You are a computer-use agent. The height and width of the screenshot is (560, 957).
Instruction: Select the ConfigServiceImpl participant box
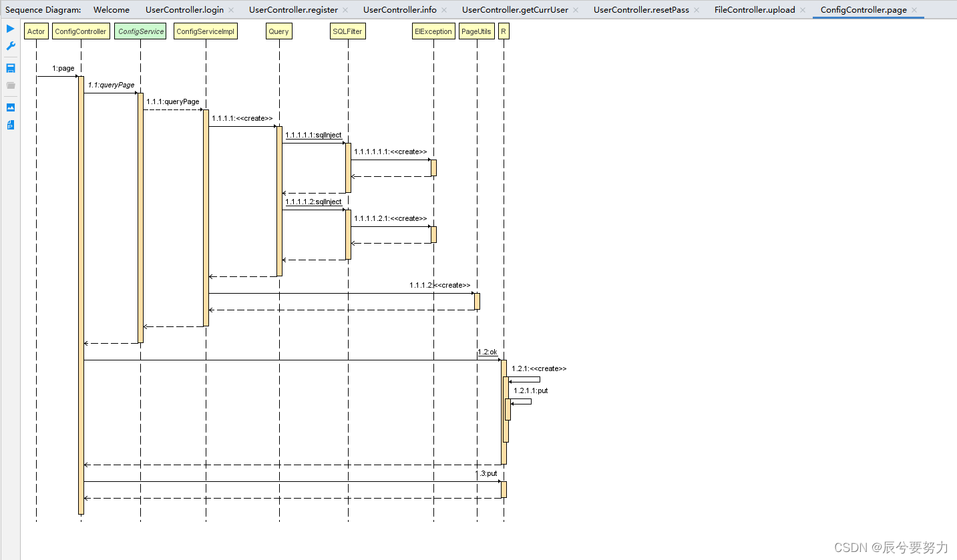(x=206, y=31)
